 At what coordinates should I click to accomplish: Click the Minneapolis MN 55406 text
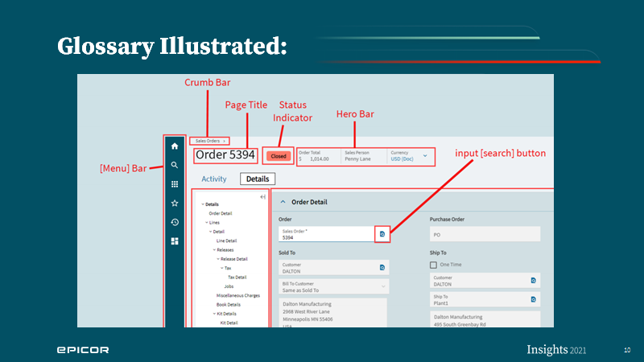(x=308, y=319)
